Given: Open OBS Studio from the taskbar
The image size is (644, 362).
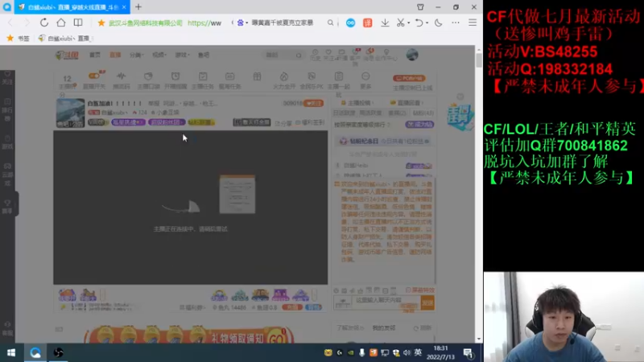Looking at the screenshot, I should (58, 353).
